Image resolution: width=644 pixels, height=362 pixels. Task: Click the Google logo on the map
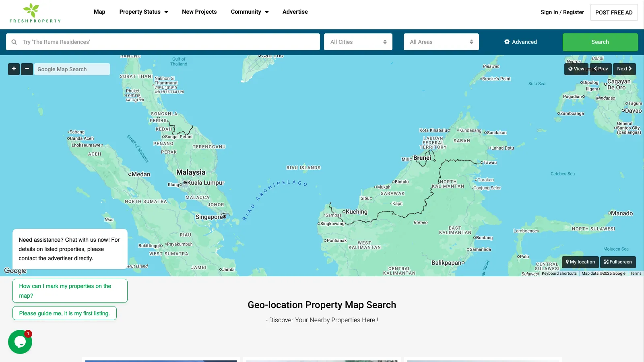[x=15, y=271]
